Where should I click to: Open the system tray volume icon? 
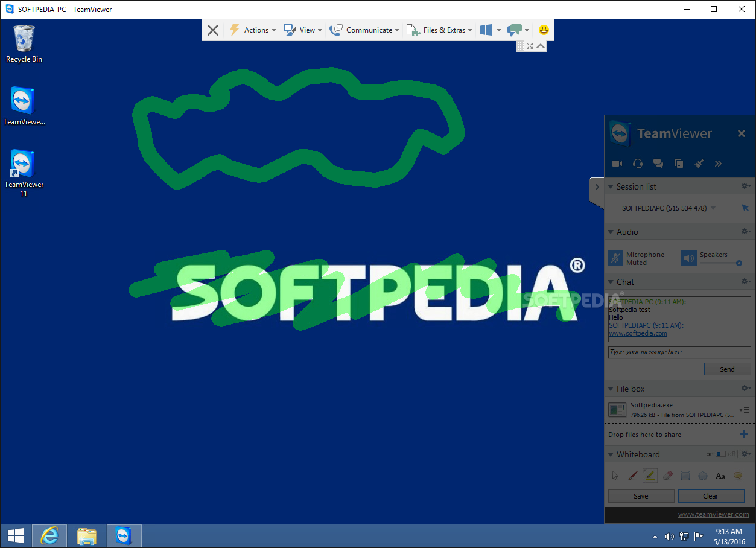[x=670, y=536]
